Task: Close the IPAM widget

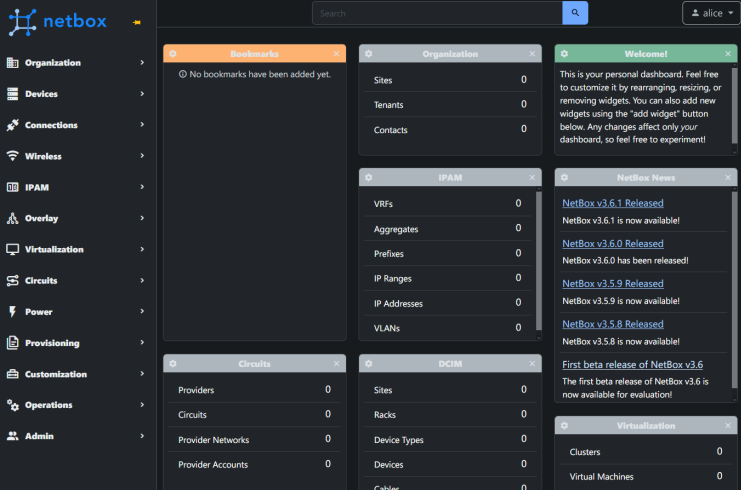Action: 532,178
